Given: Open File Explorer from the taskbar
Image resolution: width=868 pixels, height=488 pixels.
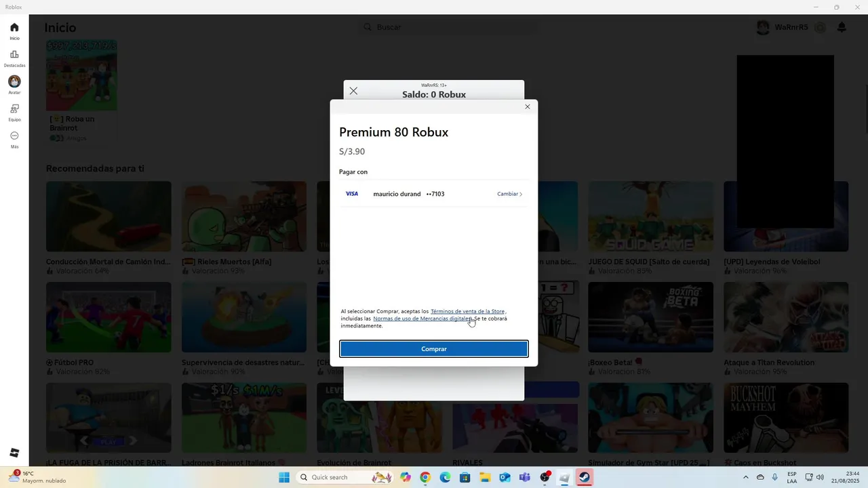Looking at the screenshot, I should 485,477.
